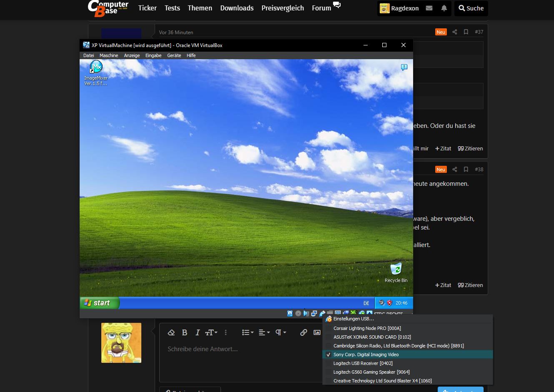Click the Windows XP start button

click(99, 303)
